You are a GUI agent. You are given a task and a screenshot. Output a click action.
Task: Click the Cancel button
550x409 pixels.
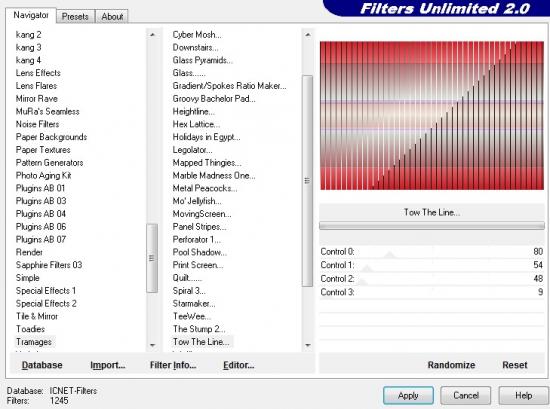pos(466,396)
